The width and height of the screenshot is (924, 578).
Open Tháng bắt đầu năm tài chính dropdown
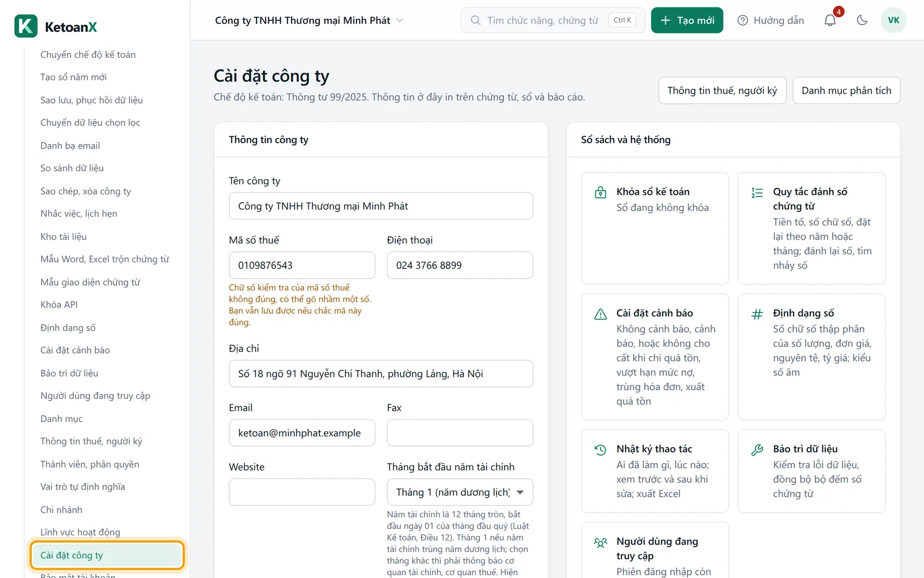(460, 492)
